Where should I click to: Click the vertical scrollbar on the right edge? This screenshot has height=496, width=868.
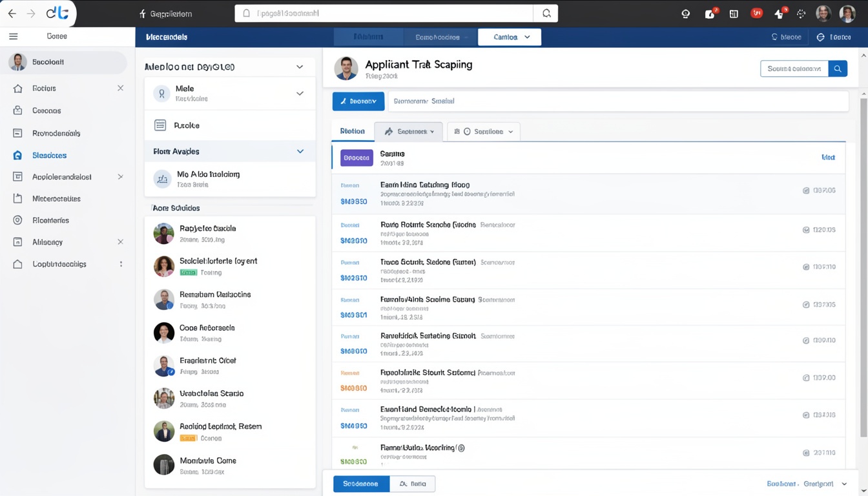tap(864, 258)
